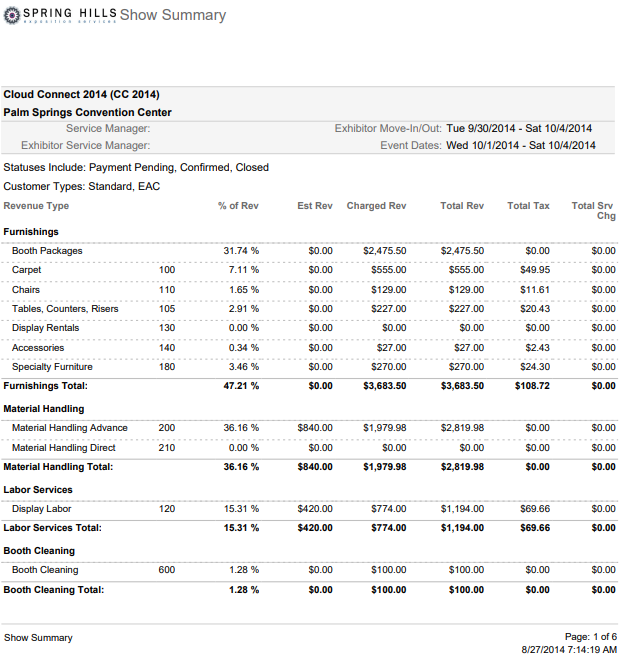This screenshot has width=629, height=662.
Task: Click the Labor Services section heading
Action: 38,490
